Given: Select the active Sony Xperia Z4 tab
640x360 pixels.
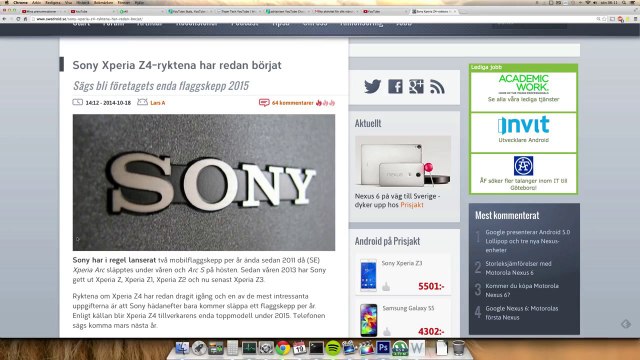Looking at the screenshot, I should tap(433, 11).
